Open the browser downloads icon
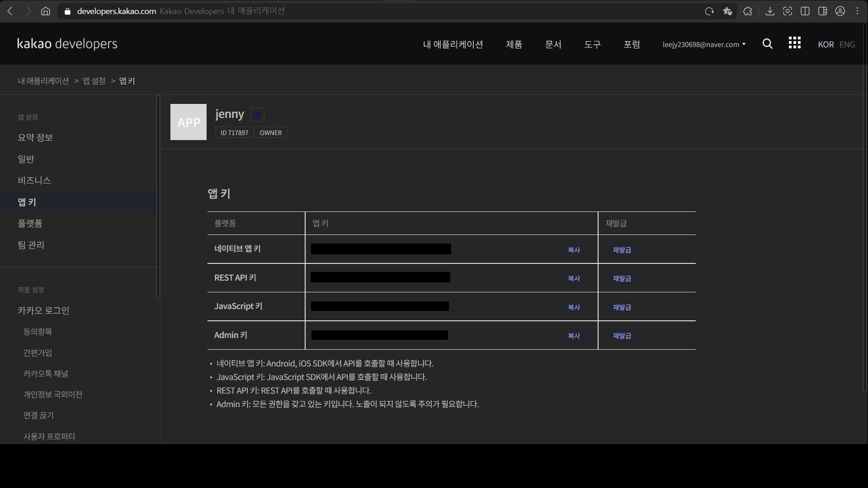Viewport: 868px width, 488px height. click(x=770, y=11)
